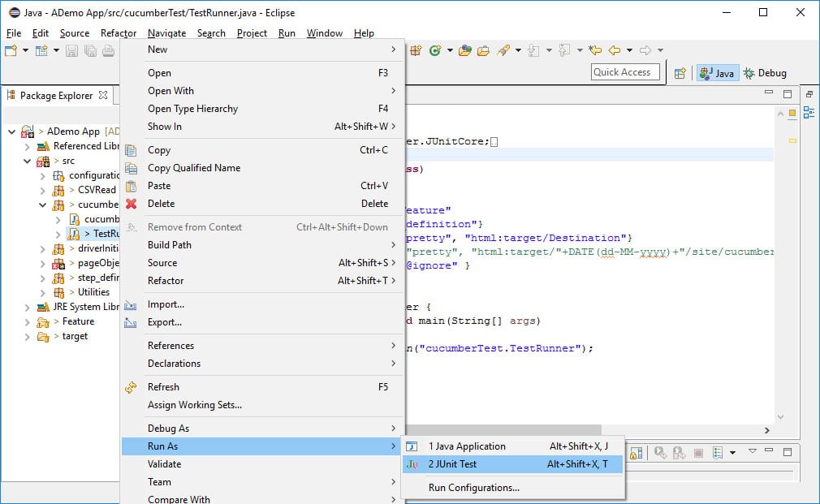Open the bottom panel View Menu triangle
The image size is (820, 504).
click(752, 450)
